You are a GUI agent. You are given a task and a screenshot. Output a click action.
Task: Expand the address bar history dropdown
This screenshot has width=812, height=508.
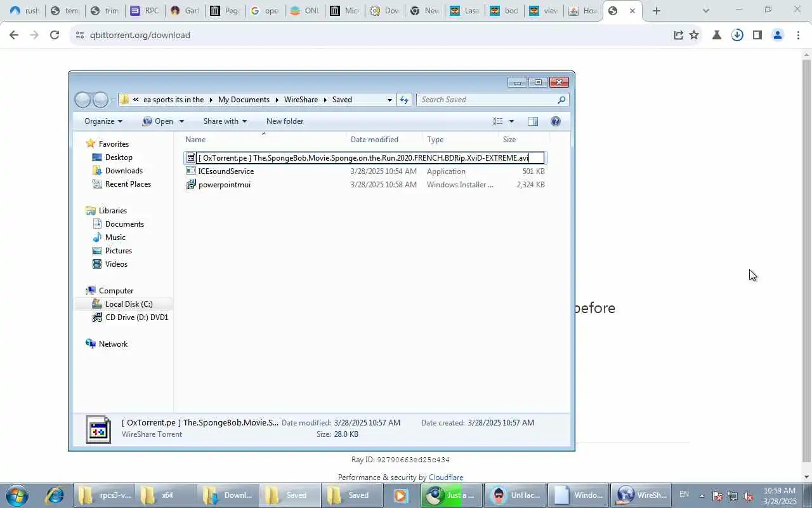click(390, 100)
